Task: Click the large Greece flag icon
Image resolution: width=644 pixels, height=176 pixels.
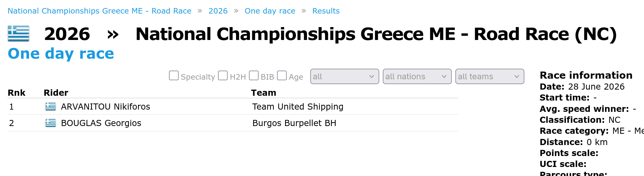Action: pos(18,34)
